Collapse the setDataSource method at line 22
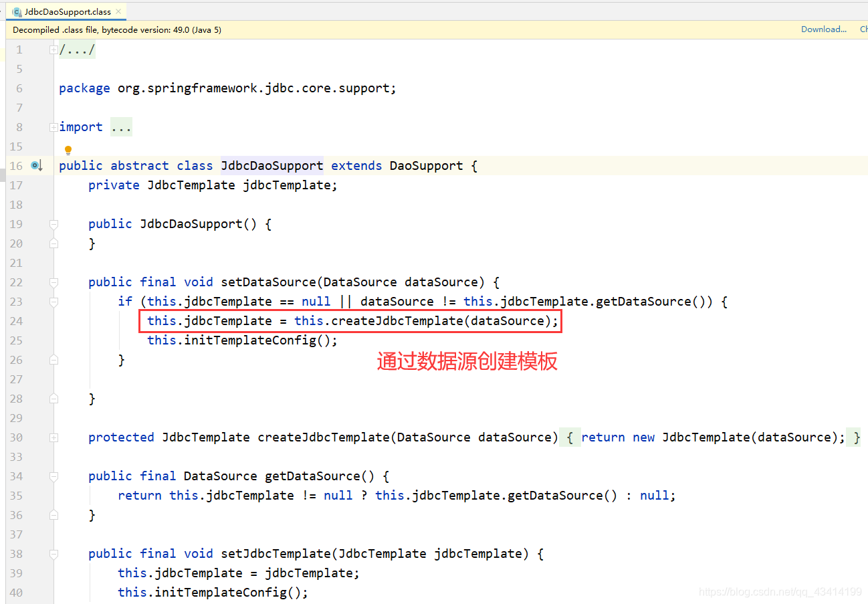 point(53,282)
